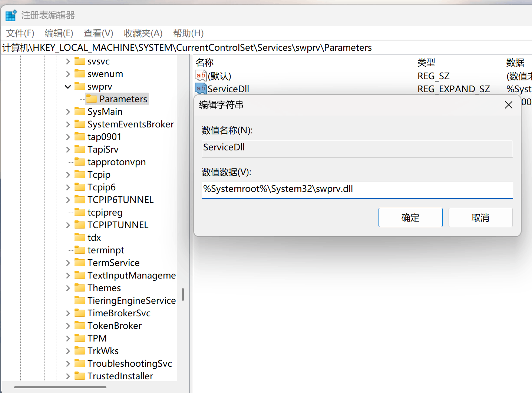Close the 编辑字符串 dialog
The image size is (532, 393).
click(509, 105)
